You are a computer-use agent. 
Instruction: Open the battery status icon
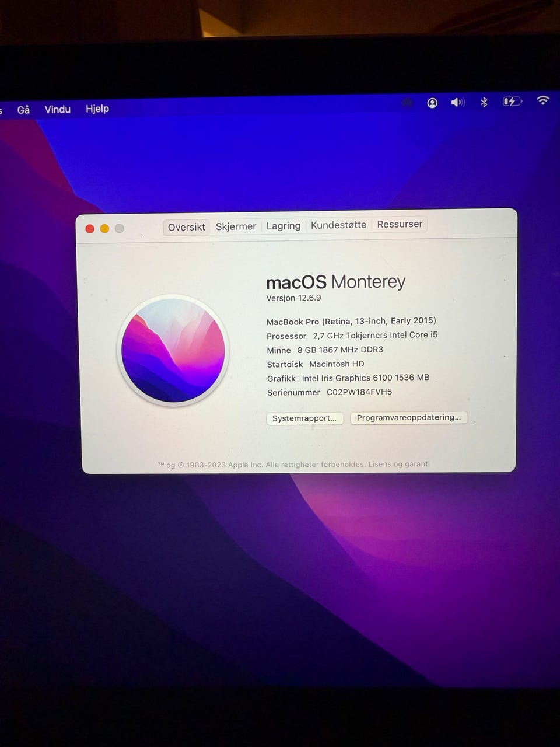(x=512, y=102)
